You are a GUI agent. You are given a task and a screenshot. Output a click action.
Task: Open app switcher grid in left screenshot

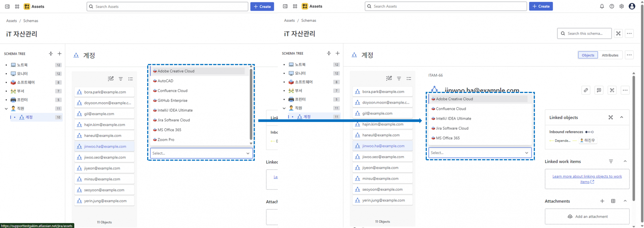click(17, 6)
